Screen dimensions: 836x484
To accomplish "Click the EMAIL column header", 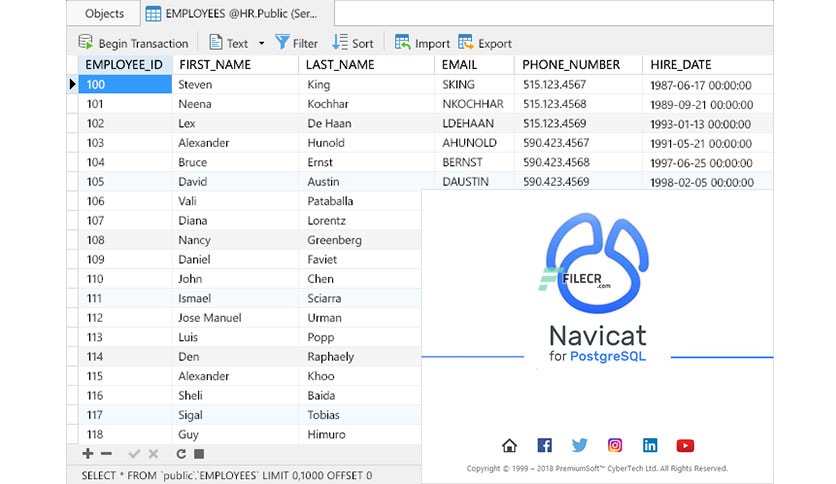I will pyautogui.click(x=475, y=64).
